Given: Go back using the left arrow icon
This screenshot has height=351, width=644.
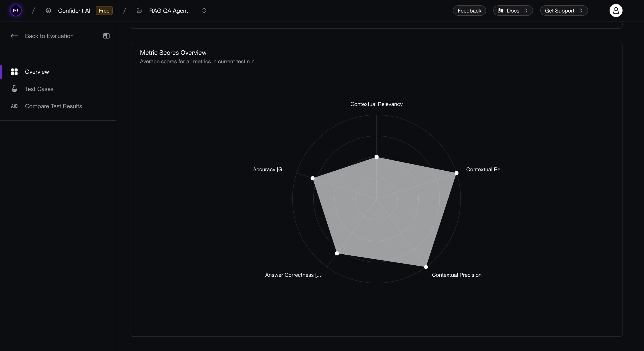Looking at the screenshot, I should 14,36.
